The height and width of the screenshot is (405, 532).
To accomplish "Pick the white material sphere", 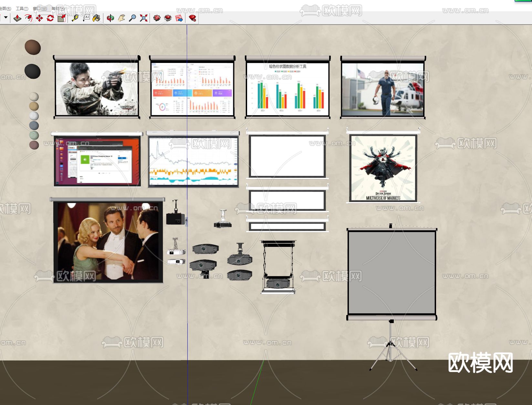I will (x=34, y=116).
